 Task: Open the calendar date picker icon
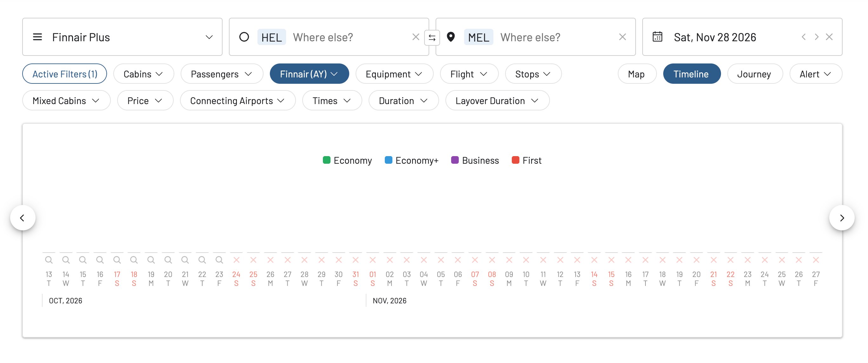pos(658,37)
